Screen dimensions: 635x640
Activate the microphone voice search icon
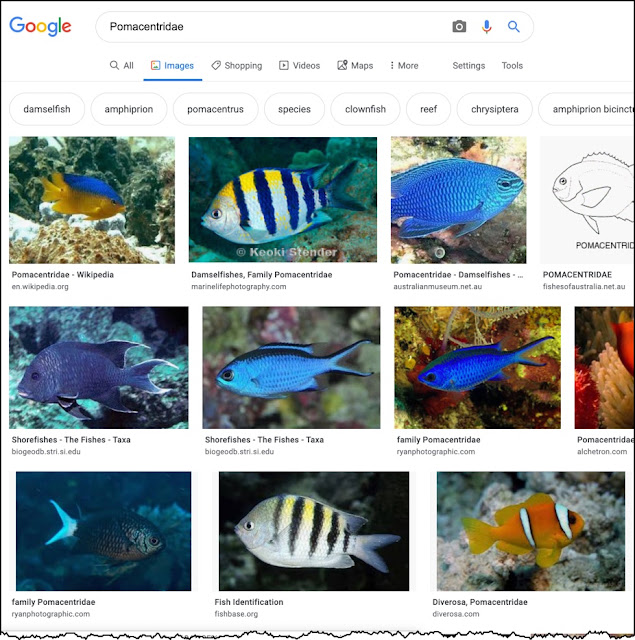tap(486, 27)
